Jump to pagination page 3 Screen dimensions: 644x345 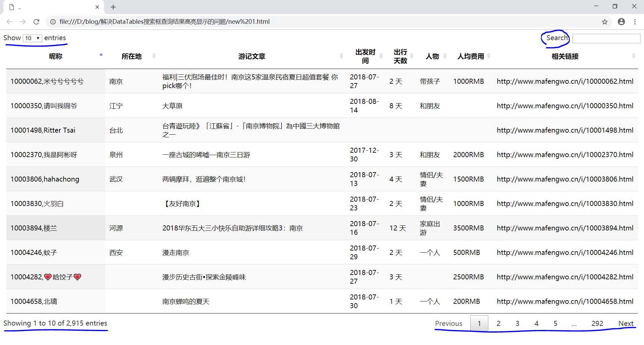517,324
